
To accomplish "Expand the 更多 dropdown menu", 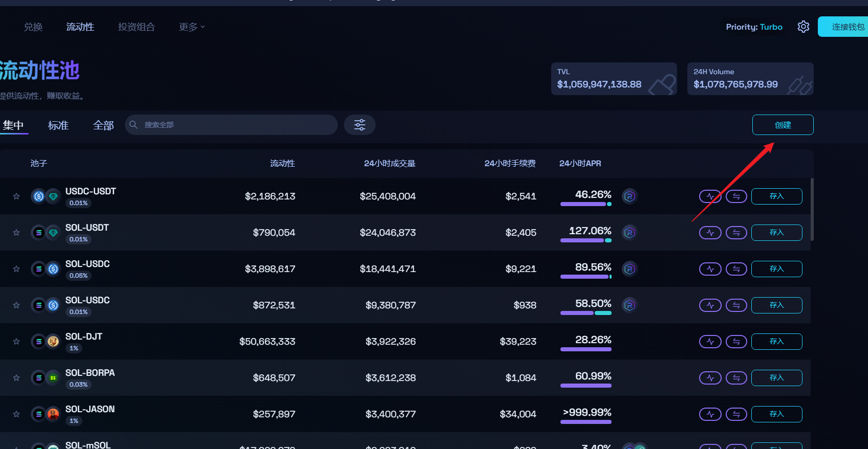I will pos(191,27).
